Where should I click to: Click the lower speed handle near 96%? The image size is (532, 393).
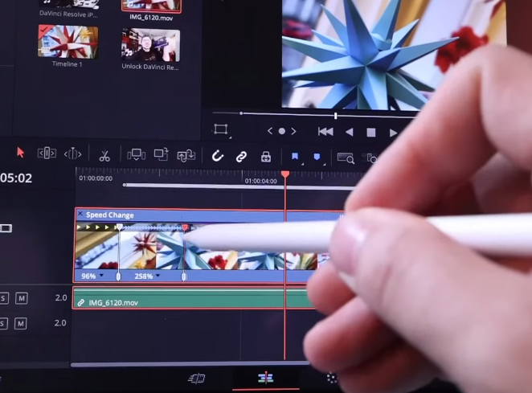pos(118,276)
